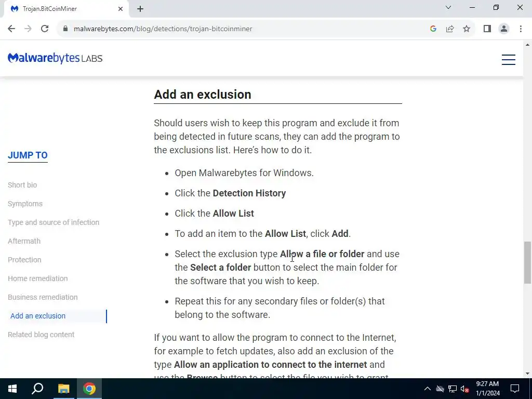Expand the tab search chevron
The width and height of the screenshot is (532, 399).
[x=448, y=7]
